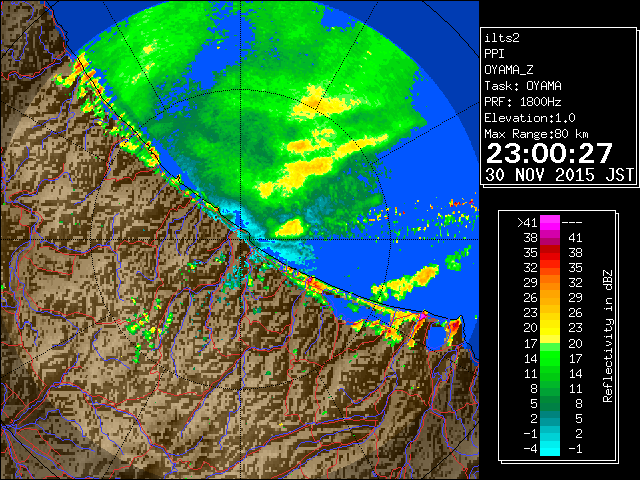
Task: Click the "-4" legend label
Action: 530,449
